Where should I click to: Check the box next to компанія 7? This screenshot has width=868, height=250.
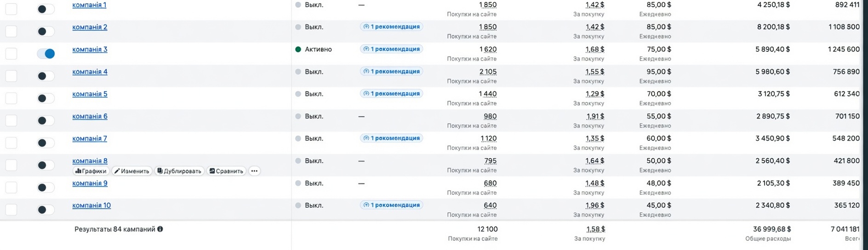(x=11, y=143)
